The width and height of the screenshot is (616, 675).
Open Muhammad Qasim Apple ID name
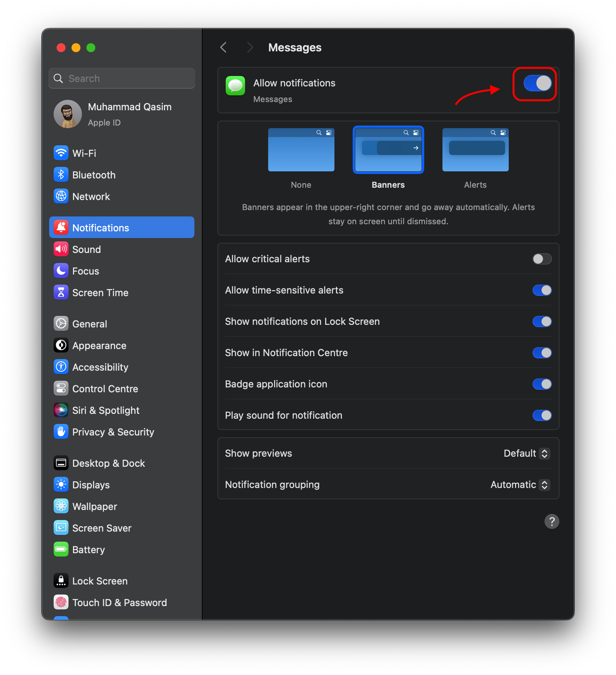[x=130, y=107]
